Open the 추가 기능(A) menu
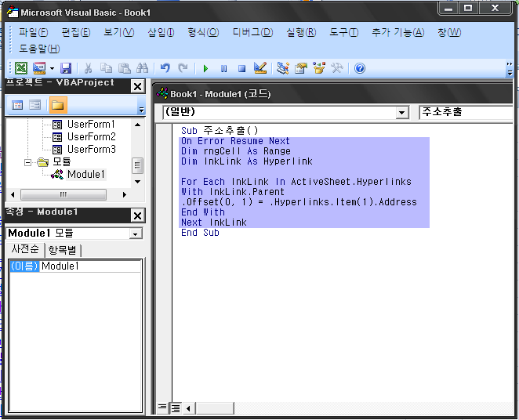 coord(397,32)
